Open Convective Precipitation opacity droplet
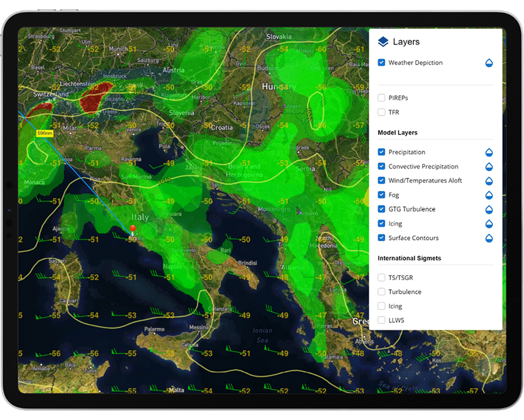Viewport: 524px width, 420px height. (x=489, y=166)
